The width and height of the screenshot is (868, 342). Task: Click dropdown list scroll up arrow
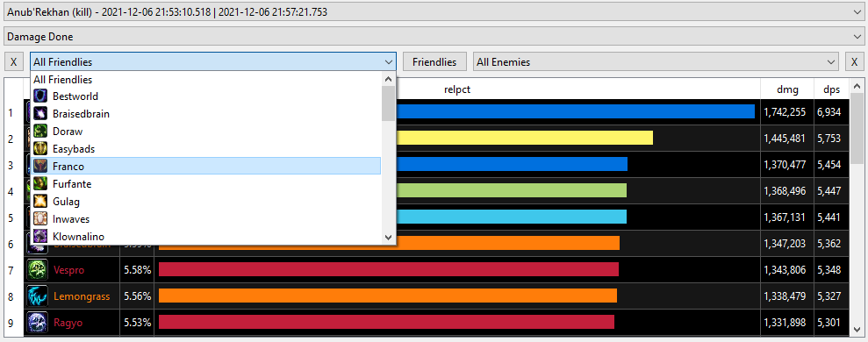coord(389,79)
